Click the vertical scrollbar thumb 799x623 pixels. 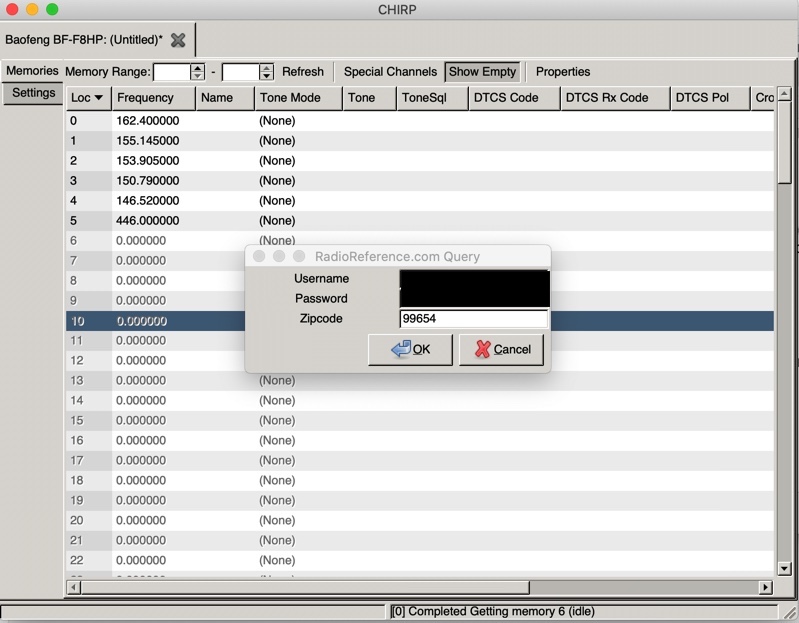point(784,141)
